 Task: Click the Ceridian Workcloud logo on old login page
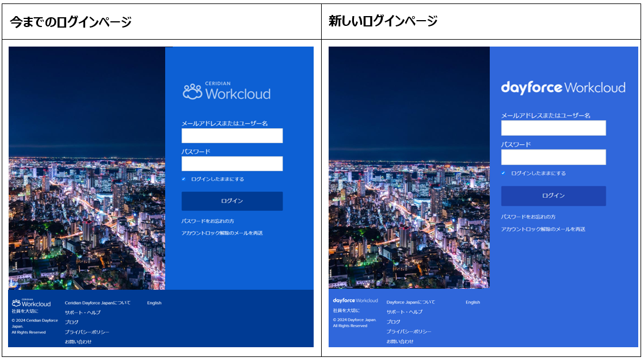point(227,91)
